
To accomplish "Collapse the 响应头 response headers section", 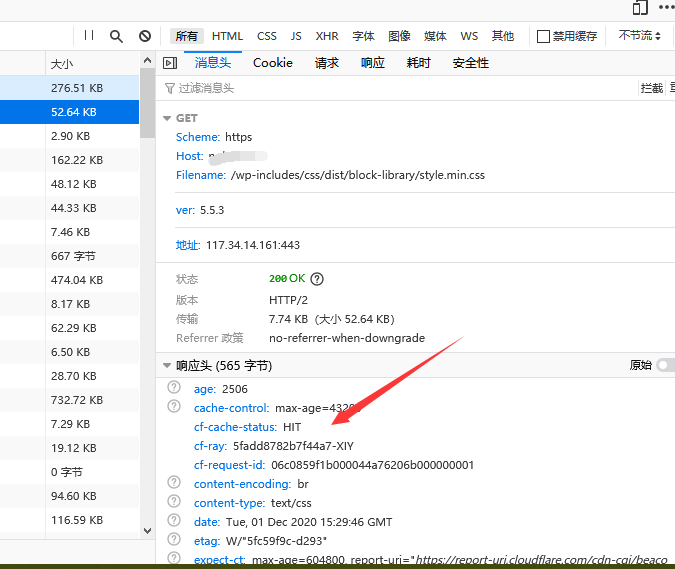I will (167, 365).
